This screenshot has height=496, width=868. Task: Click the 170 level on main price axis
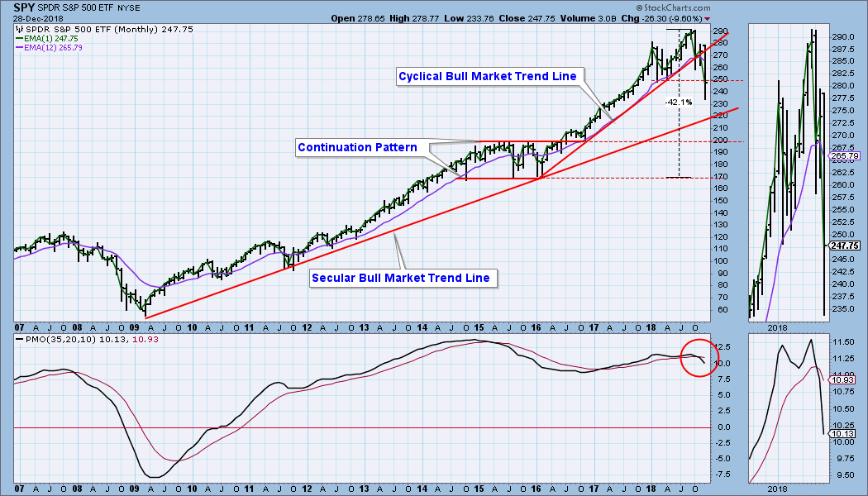(720, 177)
